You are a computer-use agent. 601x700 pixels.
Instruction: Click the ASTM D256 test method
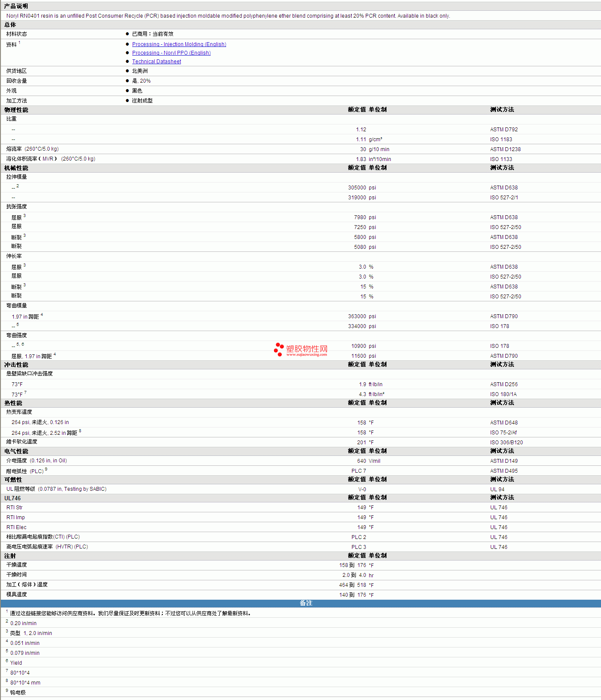coord(504,384)
